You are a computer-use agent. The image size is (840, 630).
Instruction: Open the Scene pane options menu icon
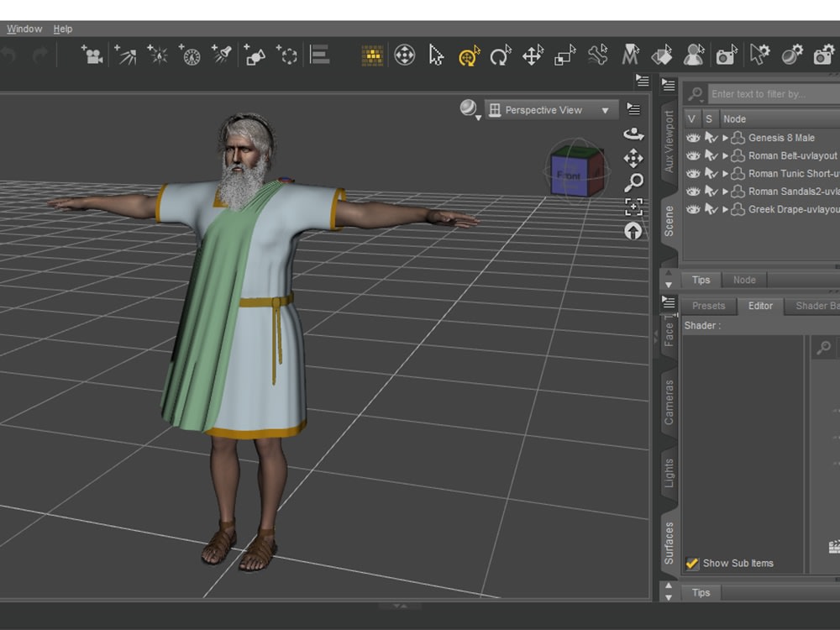668,85
